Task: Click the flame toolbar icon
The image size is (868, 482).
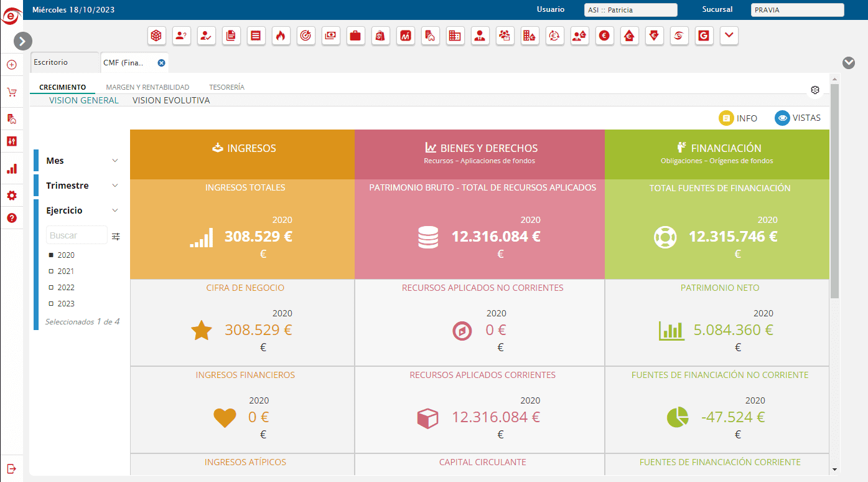Action: pyautogui.click(x=281, y=36)
